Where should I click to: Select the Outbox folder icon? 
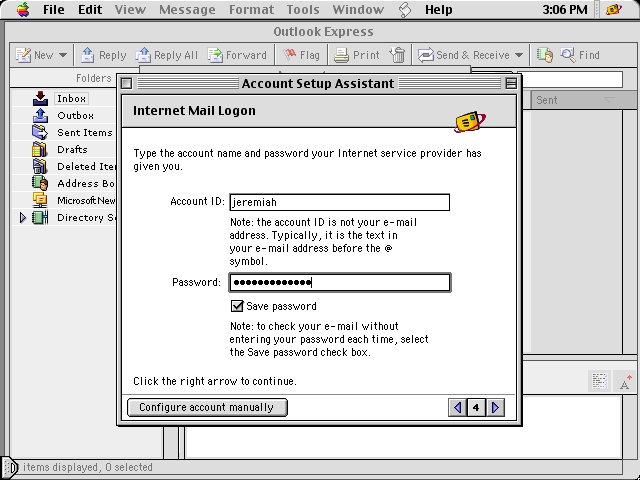tap(40, 116)
